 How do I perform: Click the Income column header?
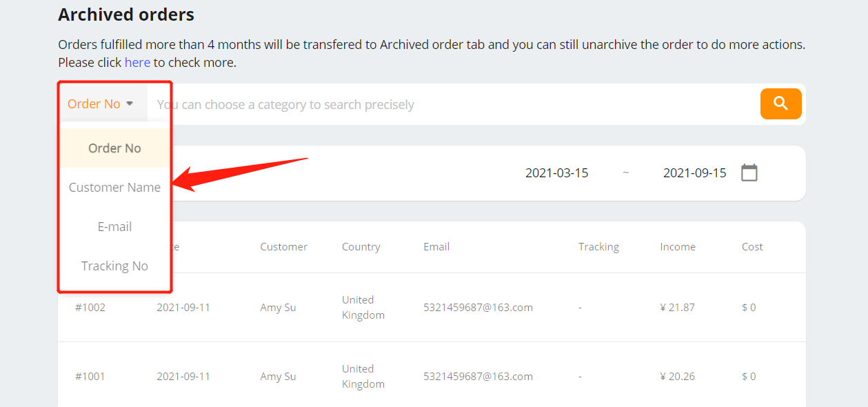tap(678, 247)
